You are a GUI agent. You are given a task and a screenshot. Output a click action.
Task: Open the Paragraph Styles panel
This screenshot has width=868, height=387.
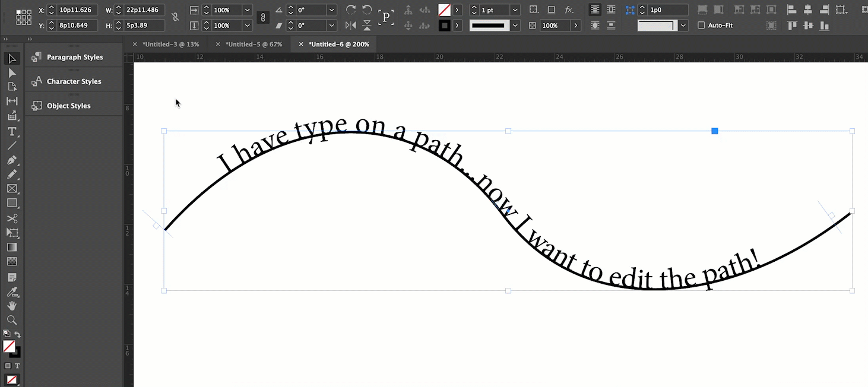[x=74, y=57]
